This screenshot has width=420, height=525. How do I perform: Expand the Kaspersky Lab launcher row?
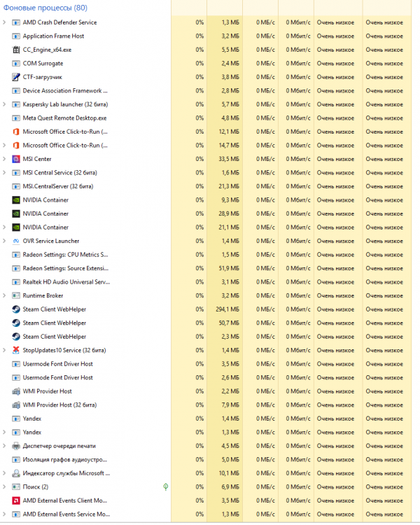tap(4, 104)
